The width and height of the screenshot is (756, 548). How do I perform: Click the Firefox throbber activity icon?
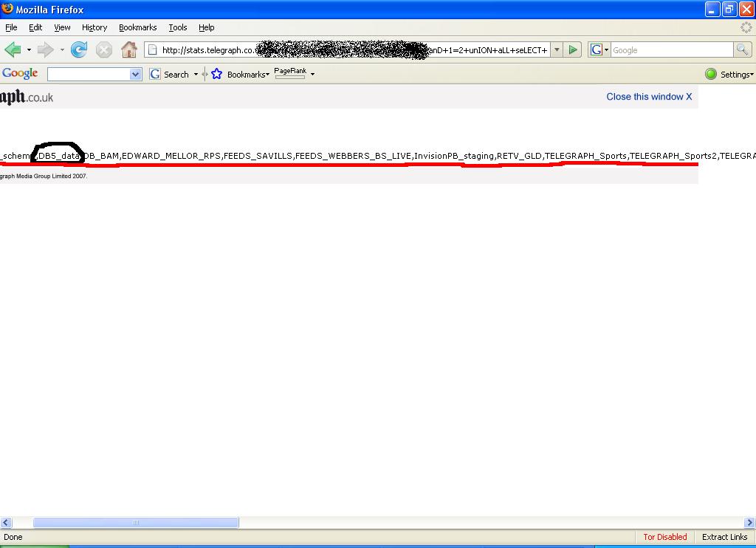point(746,27)
